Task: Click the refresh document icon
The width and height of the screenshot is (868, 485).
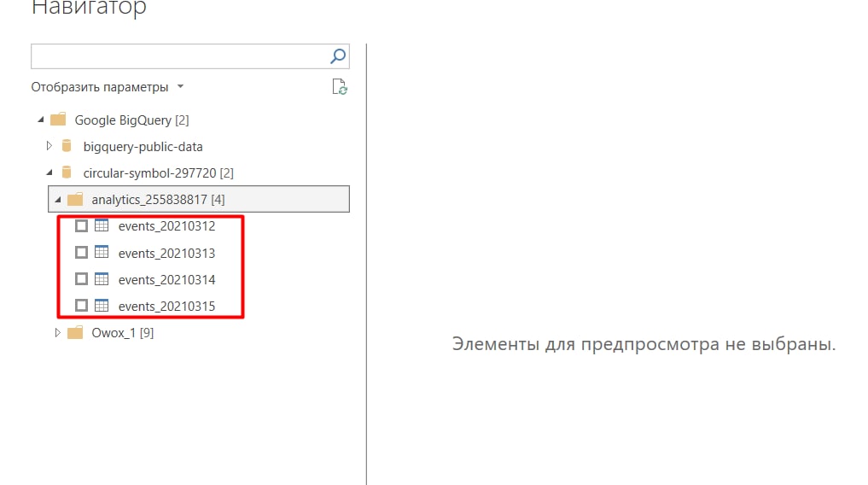Action: (340, 87)
